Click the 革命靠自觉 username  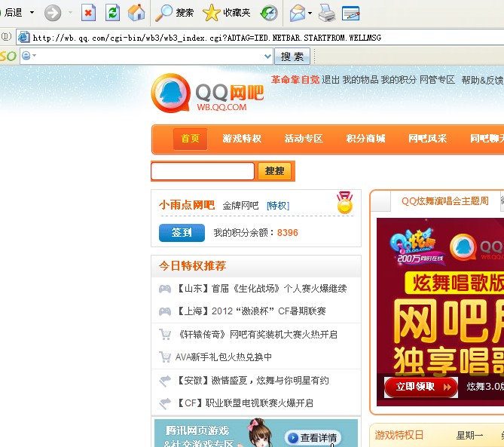(x=295, y=79)
